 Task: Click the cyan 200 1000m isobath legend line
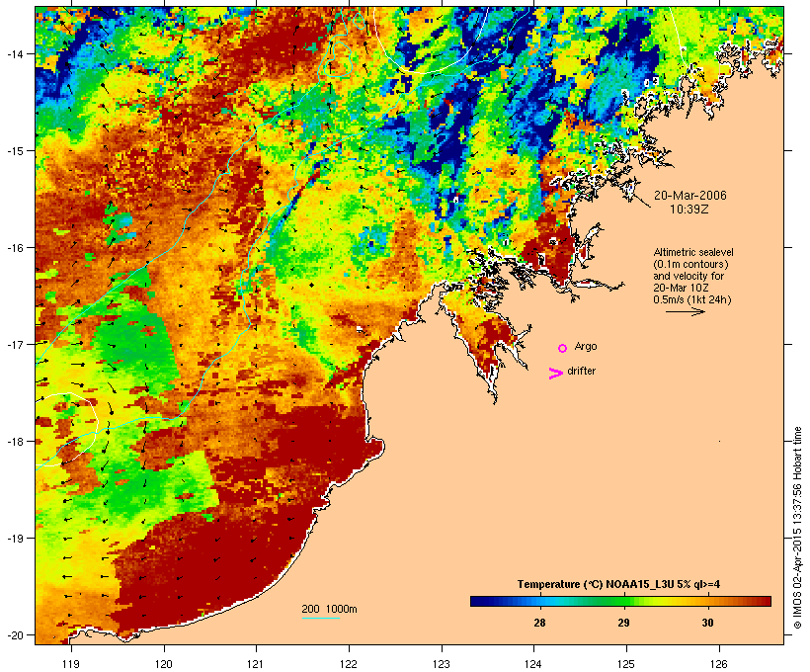(321, 618)
